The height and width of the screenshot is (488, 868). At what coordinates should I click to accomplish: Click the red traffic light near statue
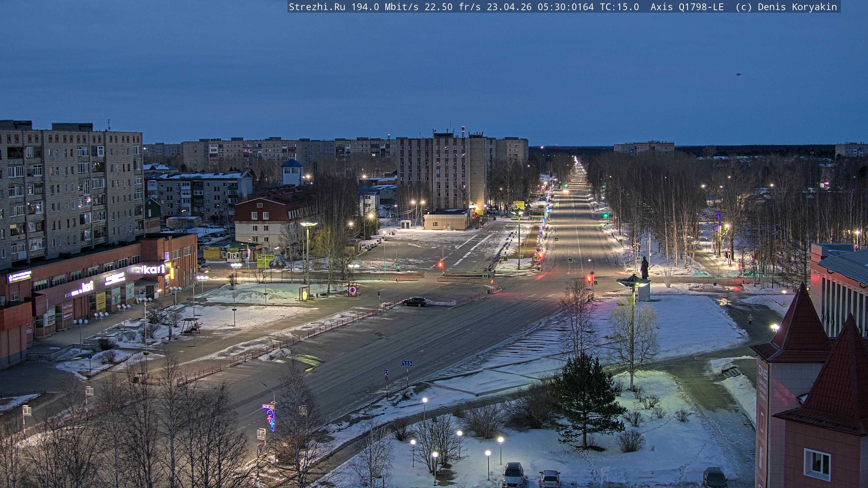[x=589, y=279]
